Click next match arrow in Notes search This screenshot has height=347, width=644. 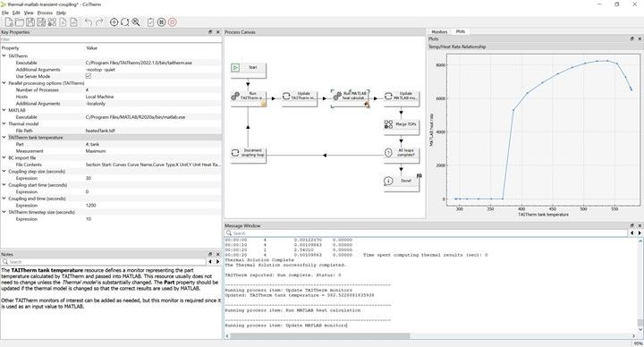[x=217, y=261]
